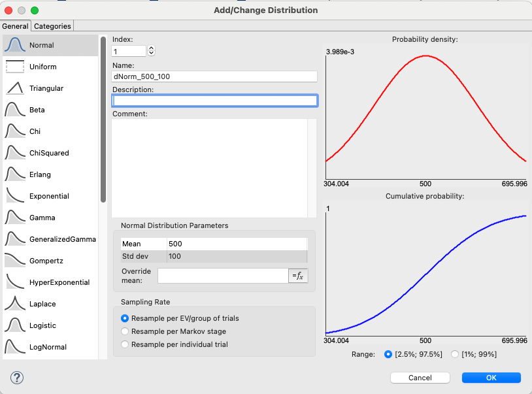Viewport: 532px width, 394px height.
Task: Enable Resample per individual trial
Action: click(124, 343)
